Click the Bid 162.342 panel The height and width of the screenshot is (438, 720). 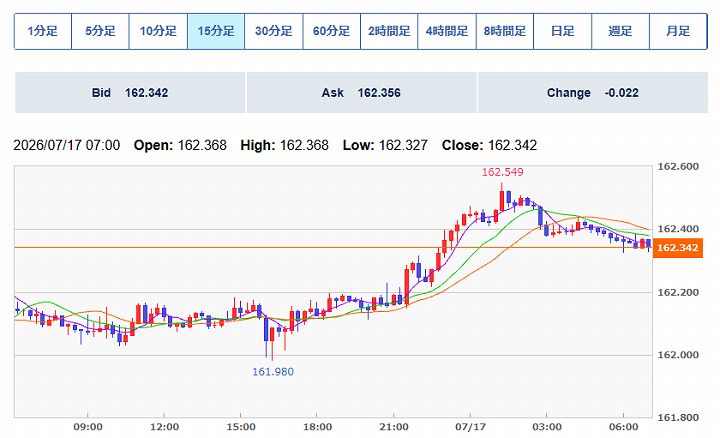130,92
